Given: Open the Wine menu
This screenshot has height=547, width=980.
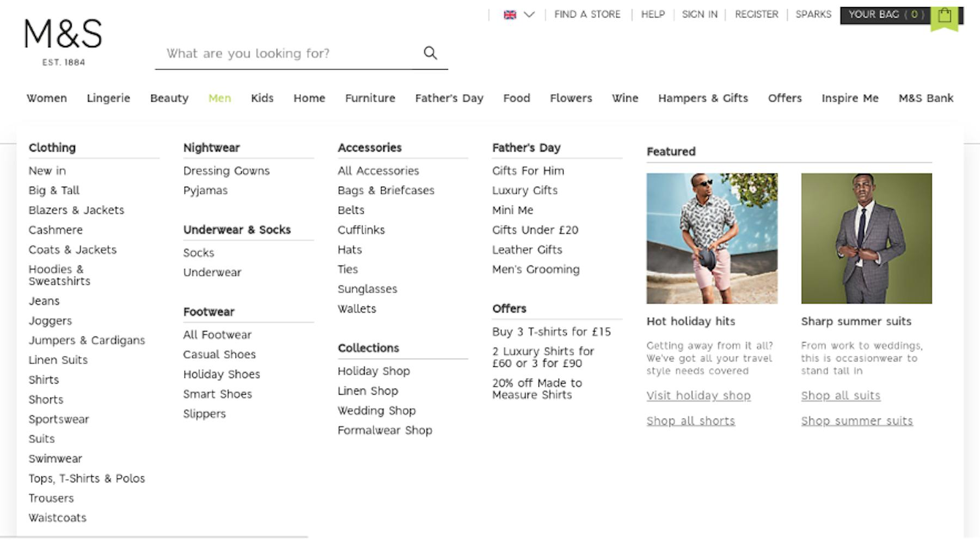Looking at the screenshot, I should click(x=625, y=99).
